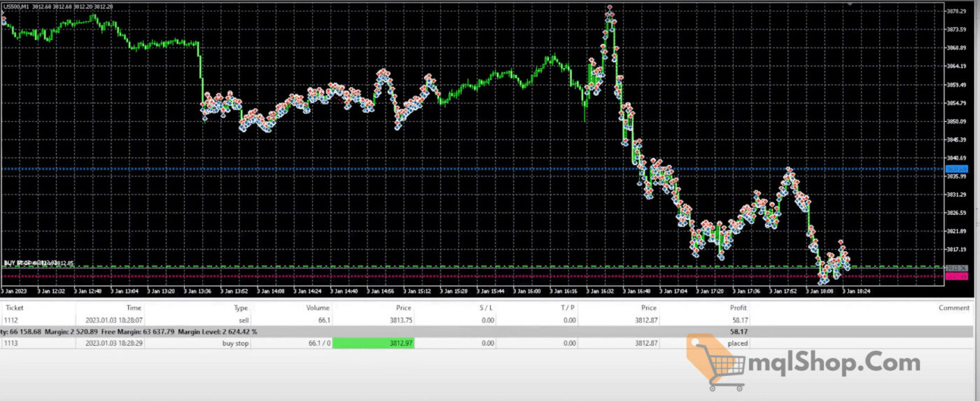Click the open price 3813.75 cell
The width and height of the screenshot is (980, 401).
[x=402, y=320]
